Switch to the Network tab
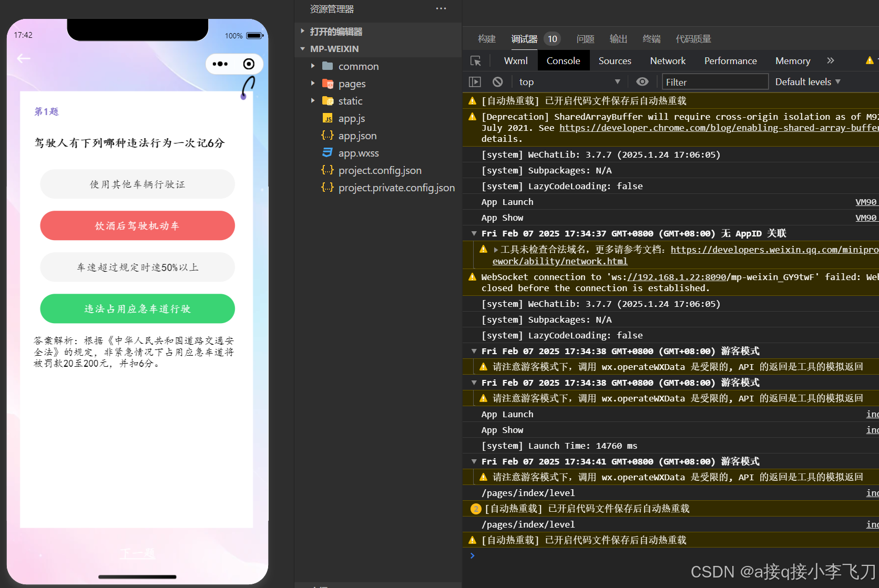Image resolution: width=879 pixels, height=588 pixels. pos(668,61)
